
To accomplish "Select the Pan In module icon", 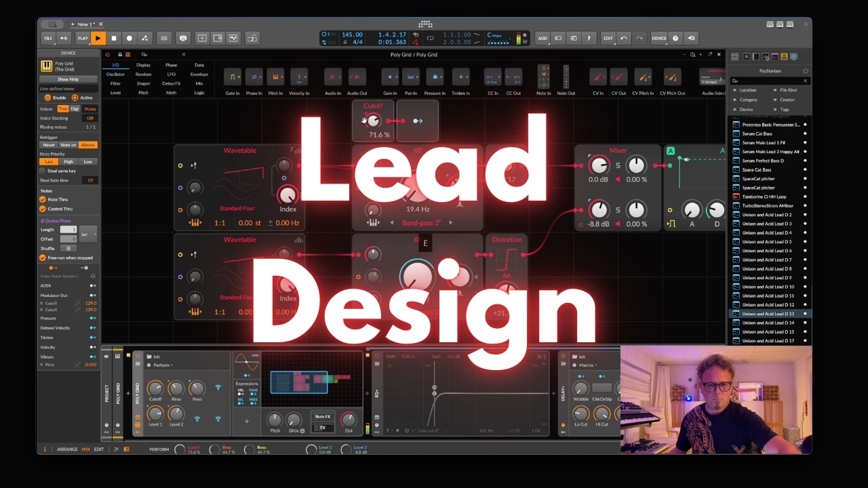I will [410, 77].
